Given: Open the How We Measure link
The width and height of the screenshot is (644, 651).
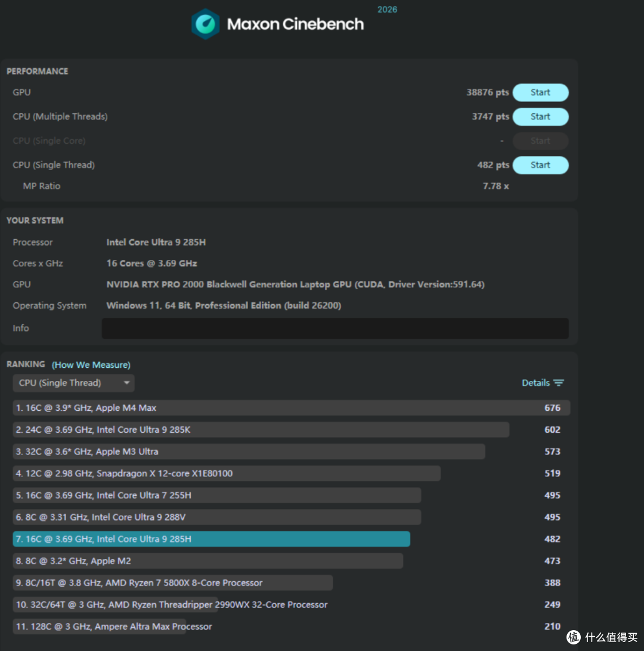Looking at the screenshot, I should click(x=91, y=364).
